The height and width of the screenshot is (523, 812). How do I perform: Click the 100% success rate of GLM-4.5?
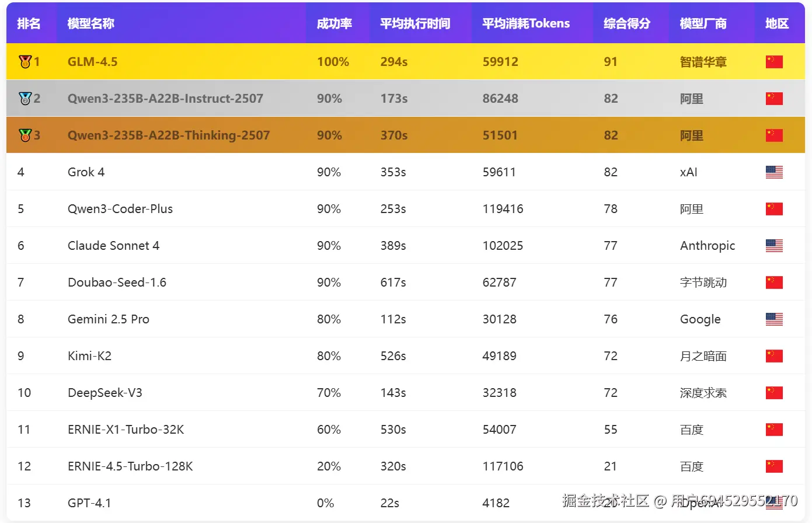(x=333, y=62)
